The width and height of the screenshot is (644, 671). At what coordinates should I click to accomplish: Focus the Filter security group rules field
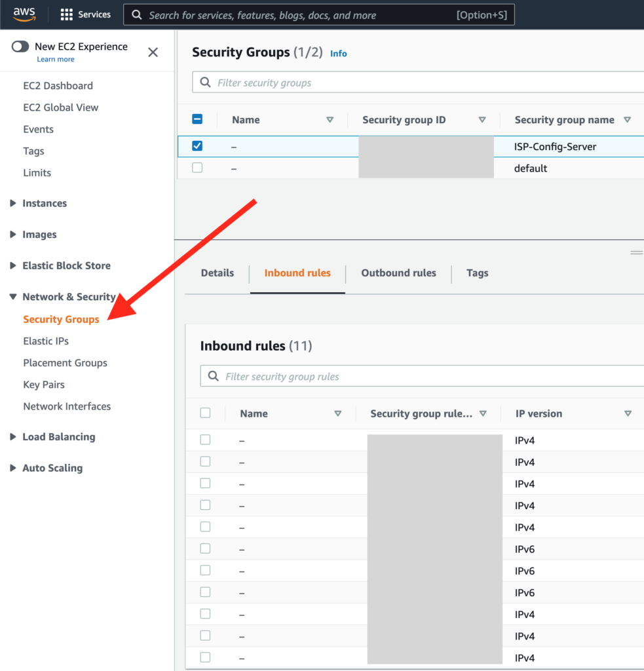tap(422, 376)
